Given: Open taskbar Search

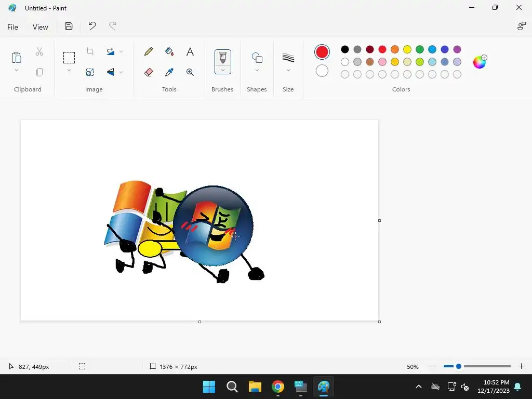Looking at the screenshot, I should coord(232,387).
